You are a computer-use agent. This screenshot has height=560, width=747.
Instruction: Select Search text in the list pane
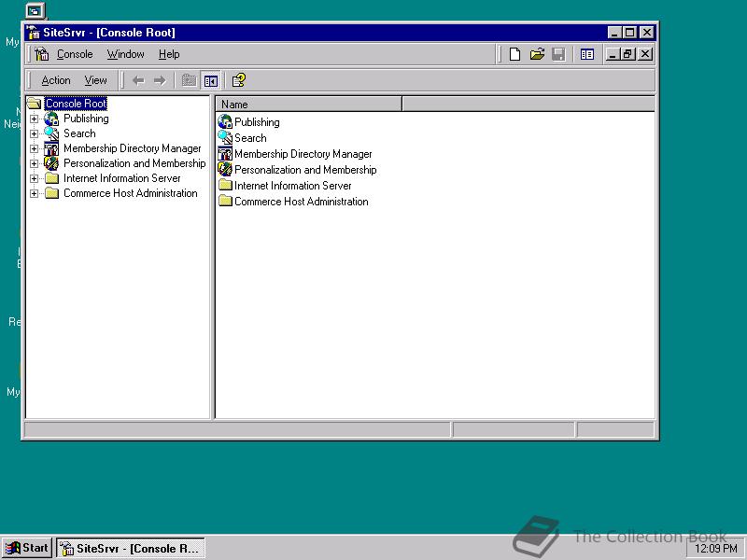250,137
